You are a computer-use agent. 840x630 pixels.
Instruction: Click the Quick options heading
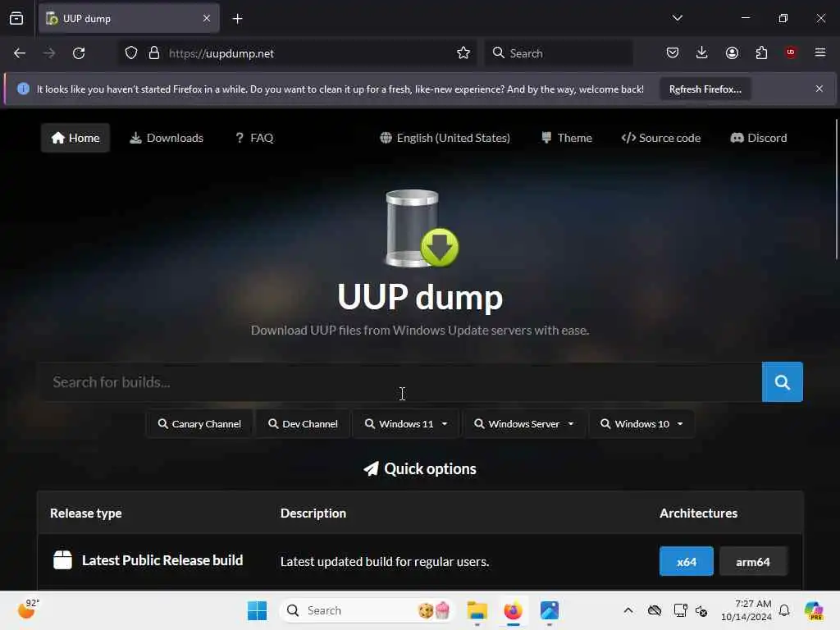click(x=420, y=468)
